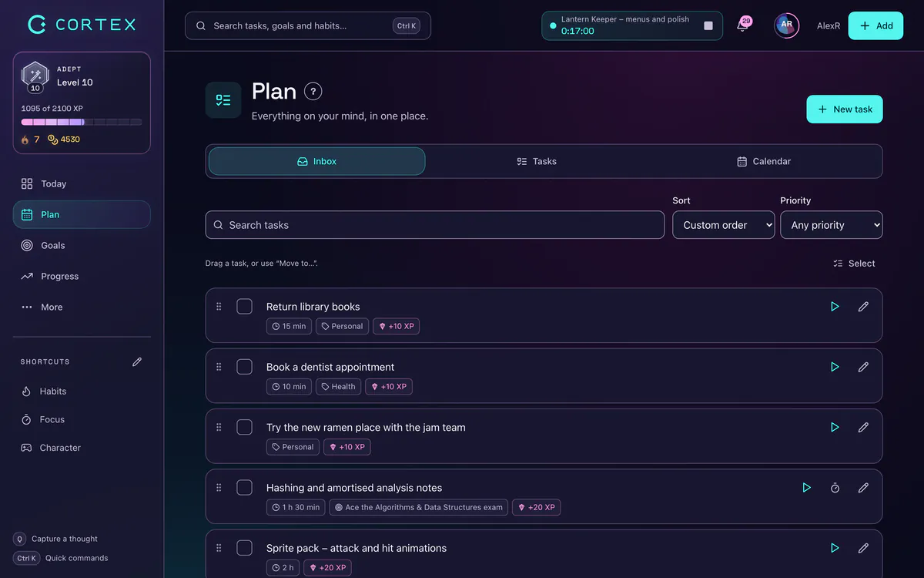Edit the Book a dentist appointment task
Image resolution: width=924 pixels, height=578 pixels.
click(x=863, y=367)
